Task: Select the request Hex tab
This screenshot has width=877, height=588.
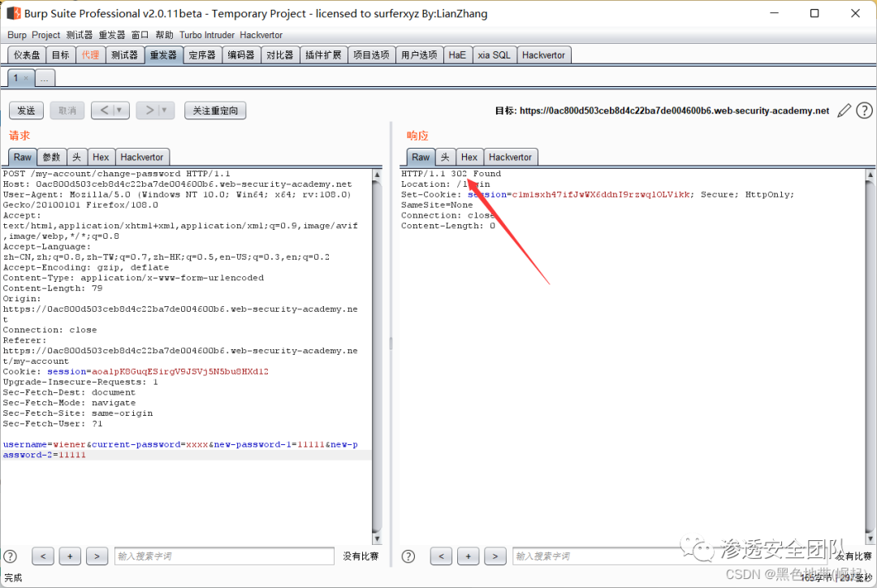Action: pos(101,158)
